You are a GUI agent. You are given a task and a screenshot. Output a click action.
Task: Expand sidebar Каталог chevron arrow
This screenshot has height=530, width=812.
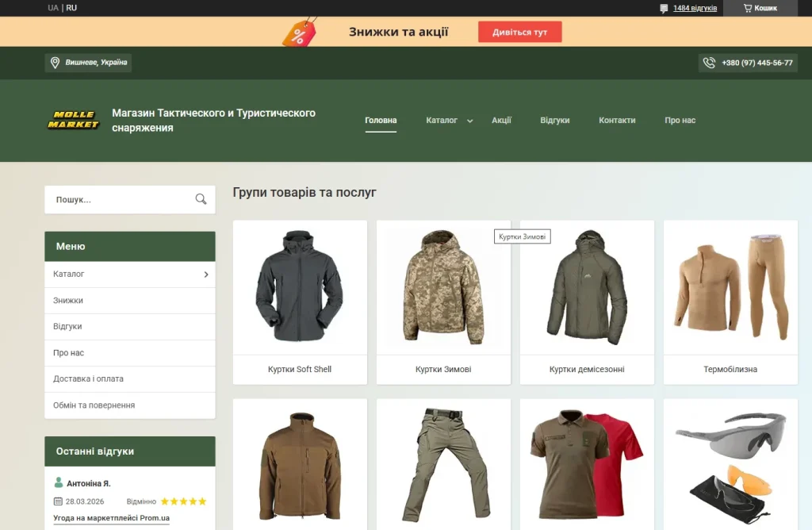point(206,274)
